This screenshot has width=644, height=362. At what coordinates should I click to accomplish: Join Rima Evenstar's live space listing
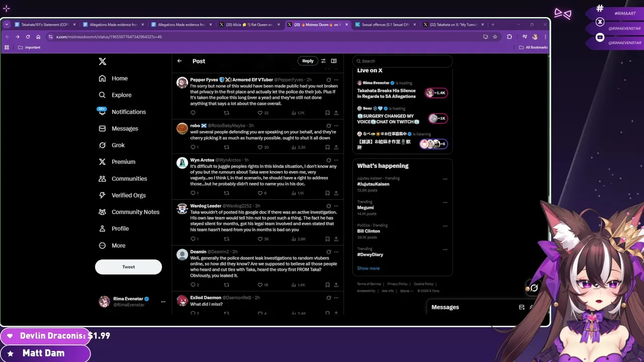tap(403, 90)
